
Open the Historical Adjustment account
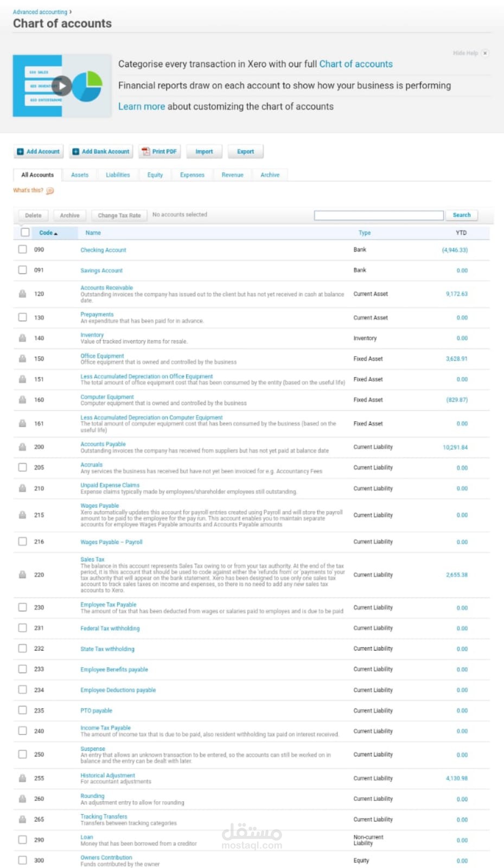[107, 775]
